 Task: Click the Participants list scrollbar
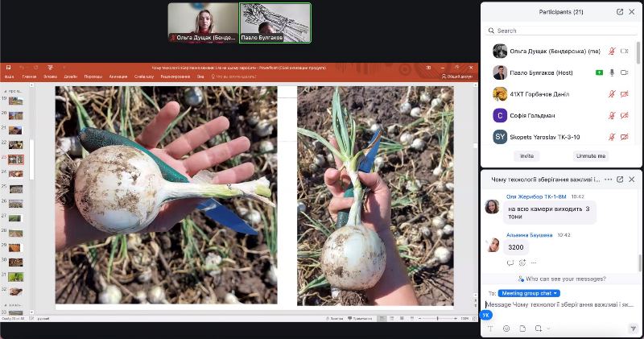click(x=638, y=52)
